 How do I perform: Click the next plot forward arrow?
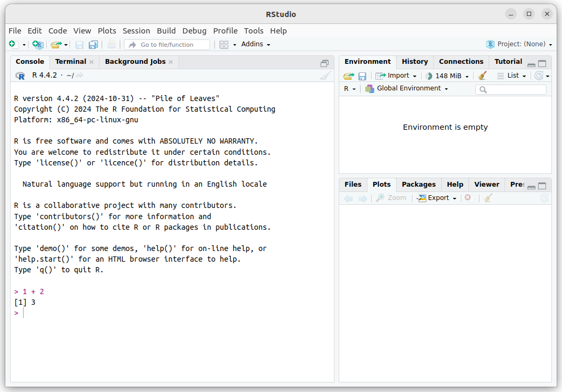[x=363, y=198]
